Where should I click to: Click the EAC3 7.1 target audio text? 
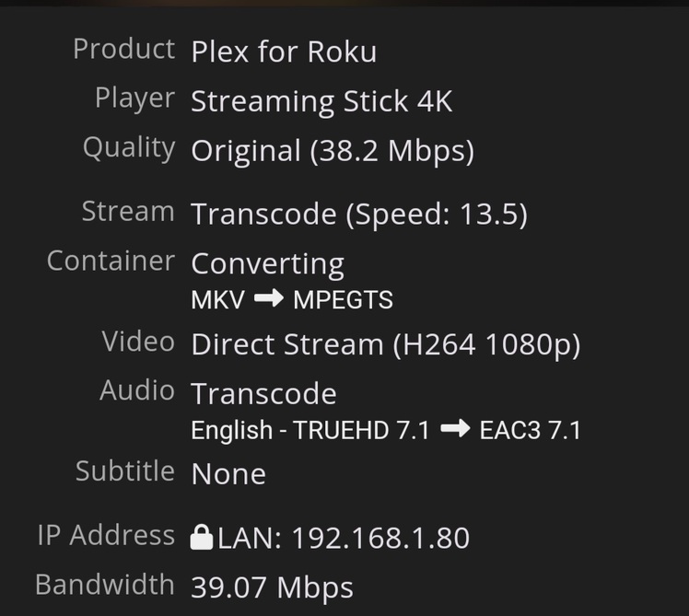coord(531,430)
